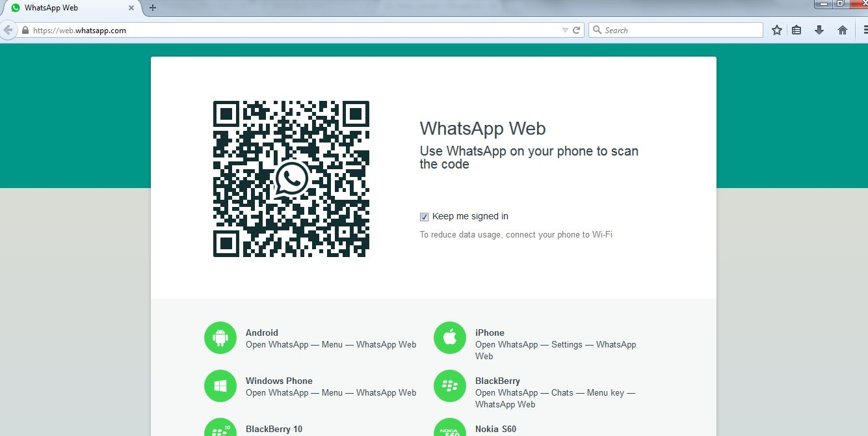Click 'To reduce data usage' Wi-Fi note
Screen dimensions: 868x436
516,234
